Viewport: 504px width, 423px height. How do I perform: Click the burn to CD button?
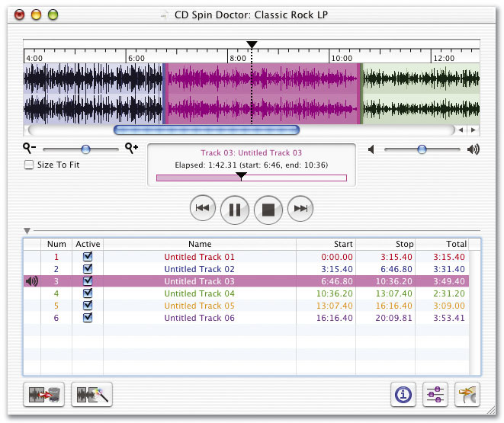[467, 394]
